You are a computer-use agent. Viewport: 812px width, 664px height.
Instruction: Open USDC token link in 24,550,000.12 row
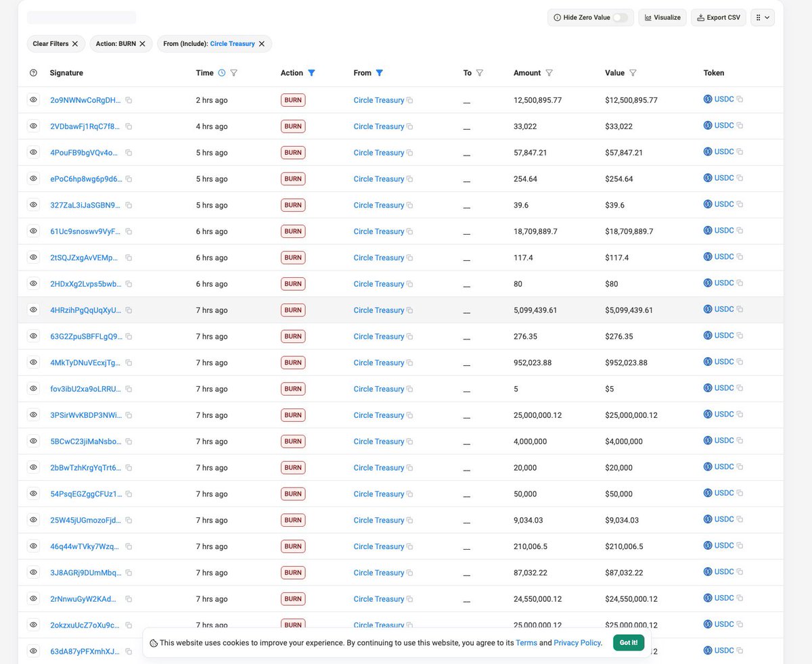[724, 598]
